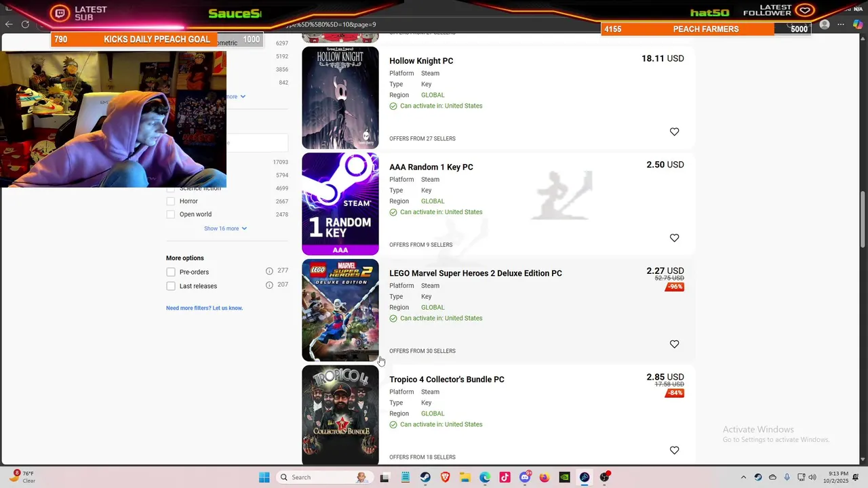The image size is (868, 488).
Task: Launch Steam from the taskbar
Action: coord(425,477)
